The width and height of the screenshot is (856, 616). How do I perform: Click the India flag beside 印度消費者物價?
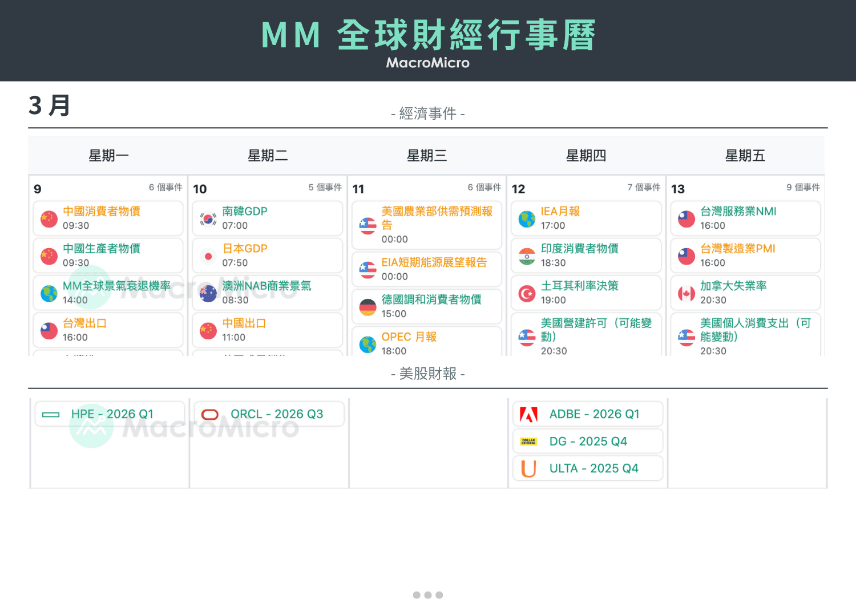pos(527,256)
